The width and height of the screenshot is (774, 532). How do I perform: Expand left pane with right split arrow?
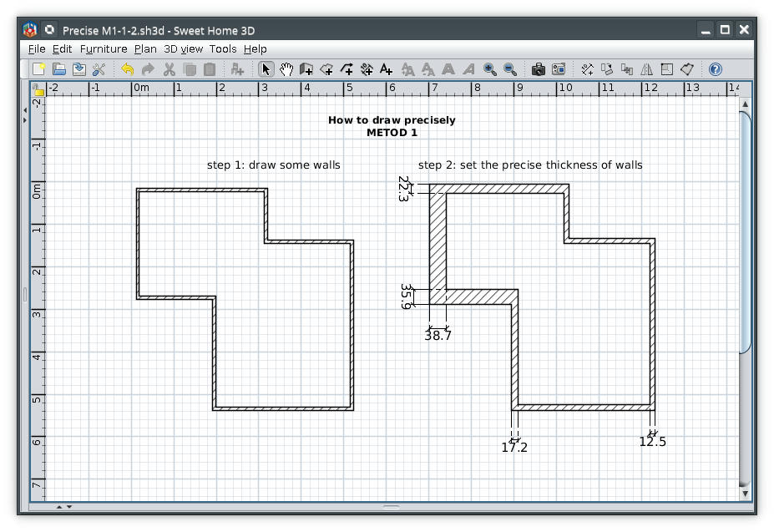(25, 120)
